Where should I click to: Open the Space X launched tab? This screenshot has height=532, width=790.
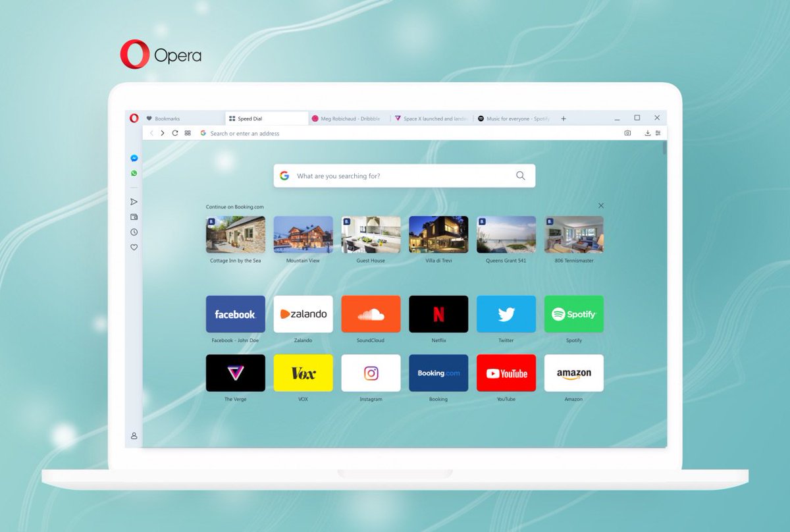coord(432,119)
